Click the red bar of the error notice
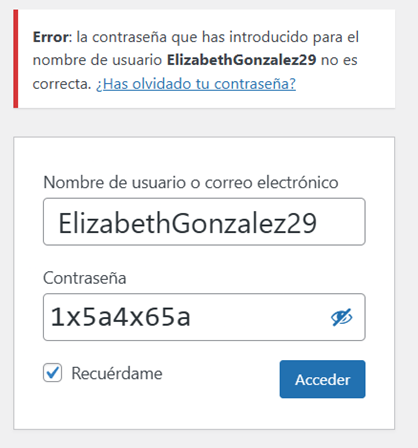The height and width of the screenshot is (448, 418). (16, 59)
